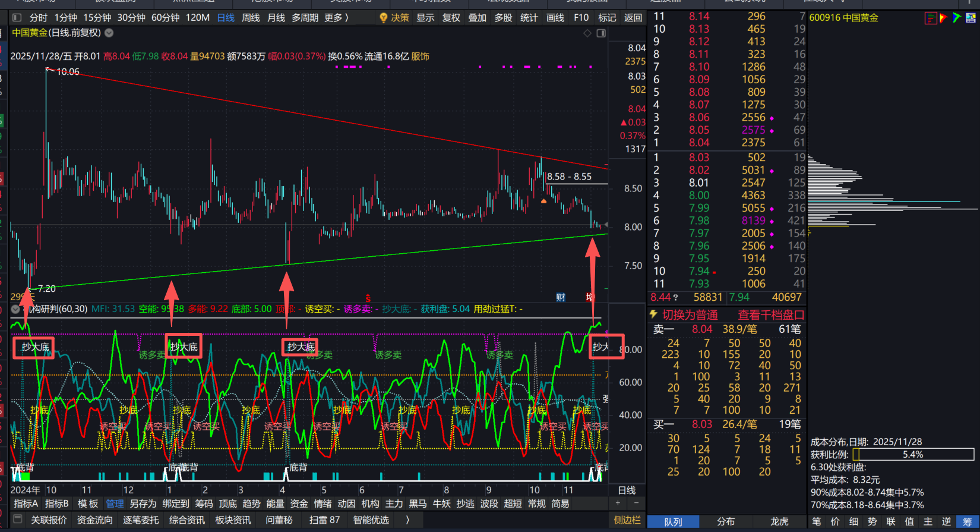The height and width of the screenshot is (532, 980).
Task: Select the 30分钟 period
Action: (131, 18)
